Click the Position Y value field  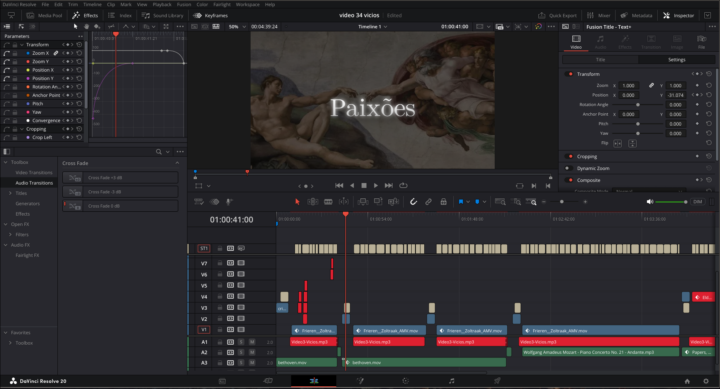point(675,95)
